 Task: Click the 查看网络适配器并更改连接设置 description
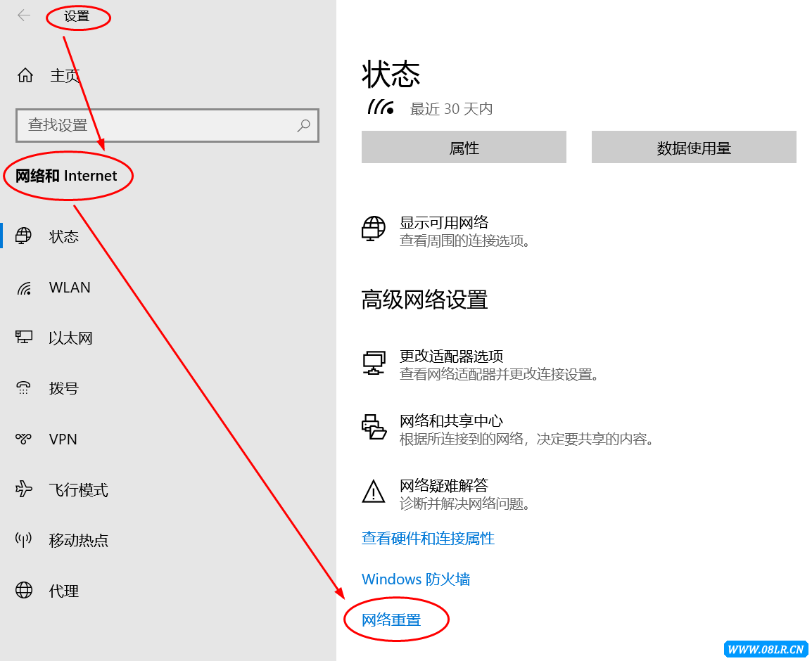click(x=499, y=373)
